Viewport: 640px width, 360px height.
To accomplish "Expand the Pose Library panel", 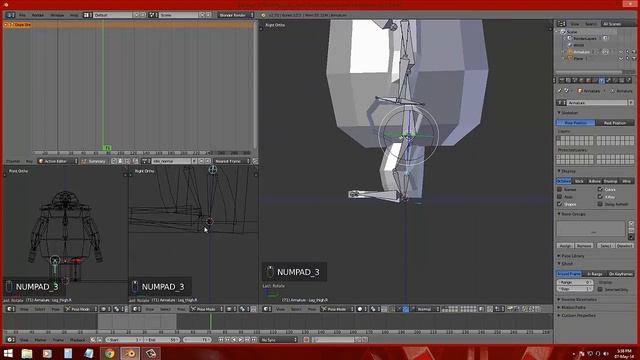I will click(573, 256).
